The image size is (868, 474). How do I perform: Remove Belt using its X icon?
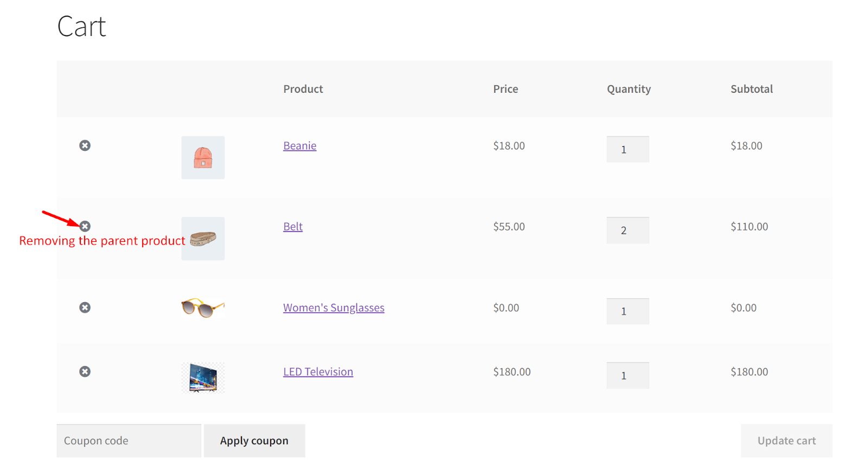(x=85, y=226)
